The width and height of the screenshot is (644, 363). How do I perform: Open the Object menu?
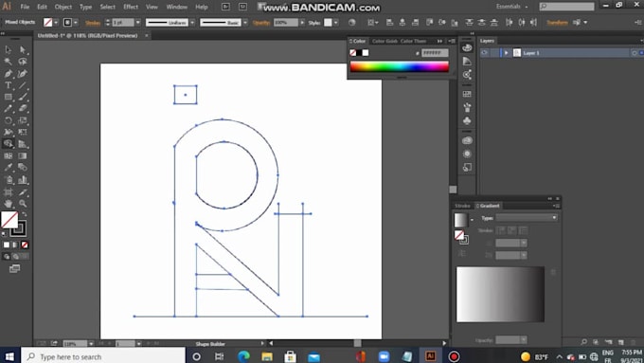pyautogui.click(x=63, y=7)
